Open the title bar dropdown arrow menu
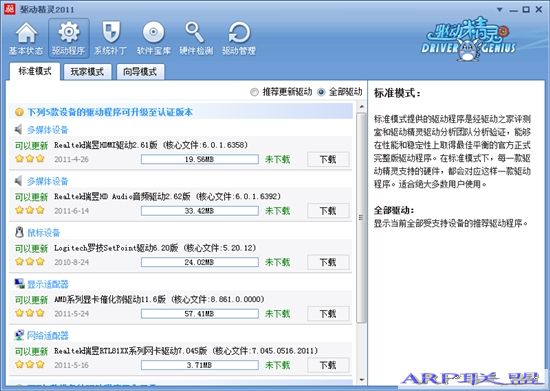The width and height of the screenshot is (550, 391). [x=499, y=10]
